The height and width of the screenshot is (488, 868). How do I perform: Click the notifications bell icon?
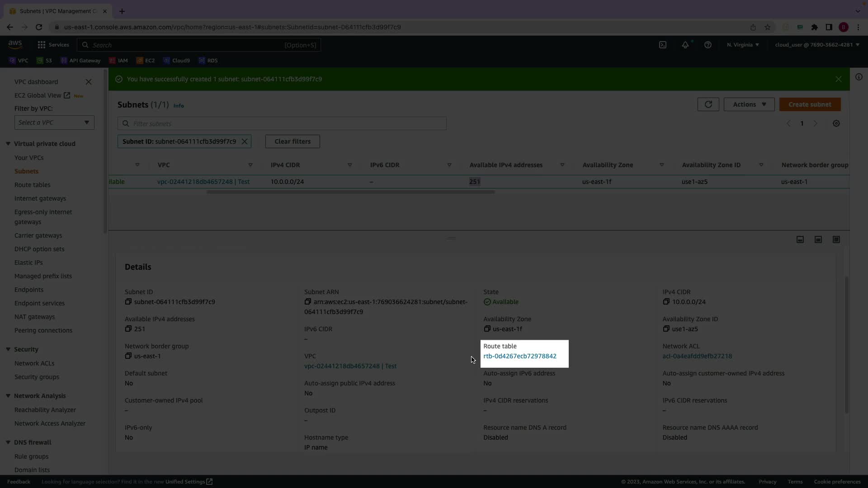(685, 45)
